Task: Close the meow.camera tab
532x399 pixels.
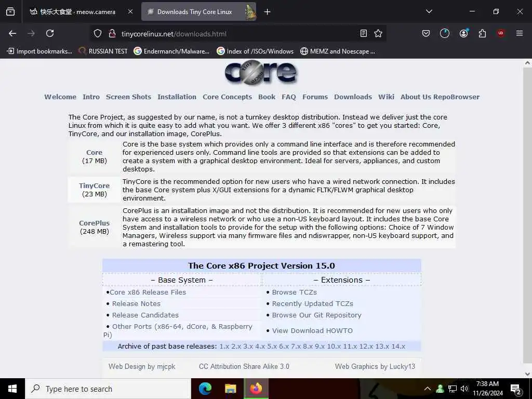Action: [x=130, y=12]
